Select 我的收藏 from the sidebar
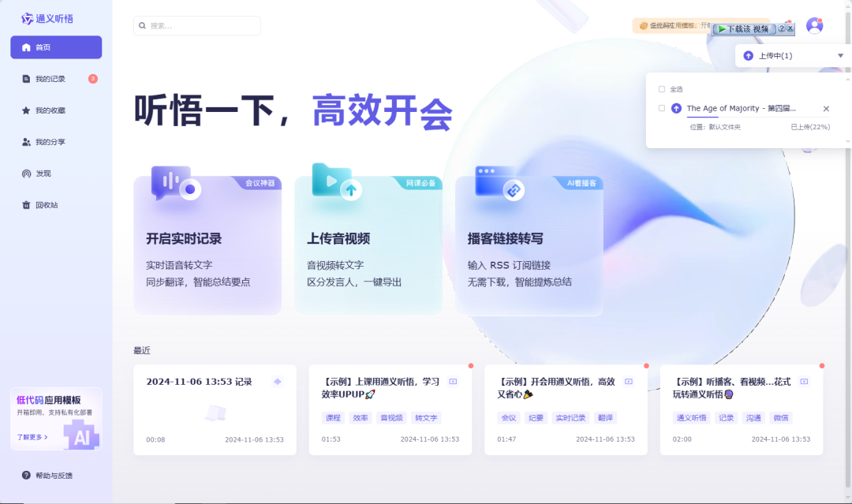The width and height of the screenshot is (852, 504). point(46,110)
